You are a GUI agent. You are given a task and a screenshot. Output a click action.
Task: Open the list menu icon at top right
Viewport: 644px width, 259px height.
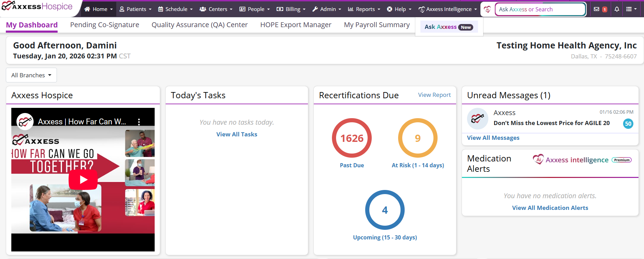tap(631, 9)
